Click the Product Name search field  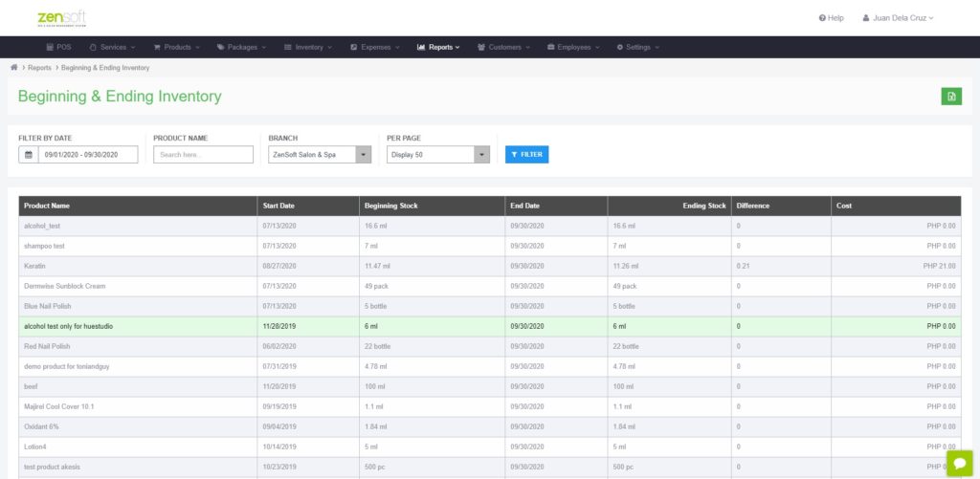[203, 155]
